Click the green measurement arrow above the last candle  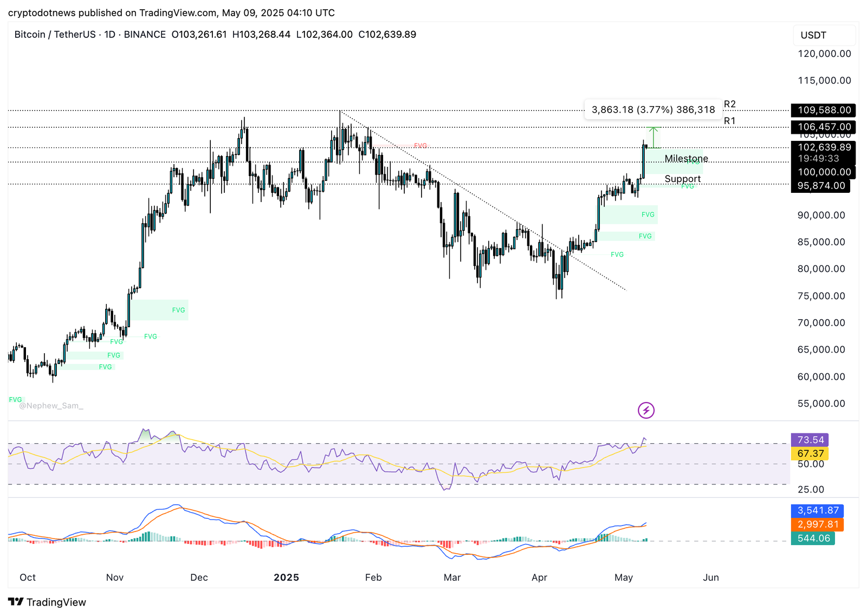(654, 137)
